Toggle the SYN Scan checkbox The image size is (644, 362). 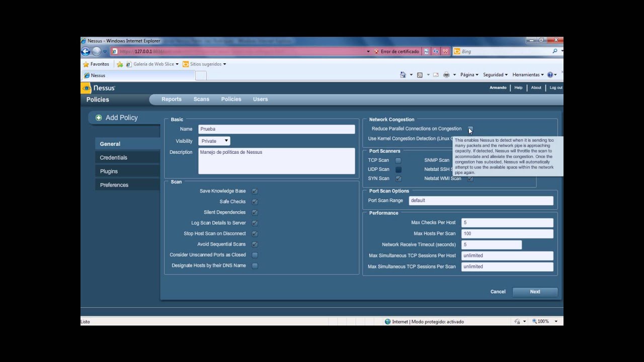click(398, 178)
